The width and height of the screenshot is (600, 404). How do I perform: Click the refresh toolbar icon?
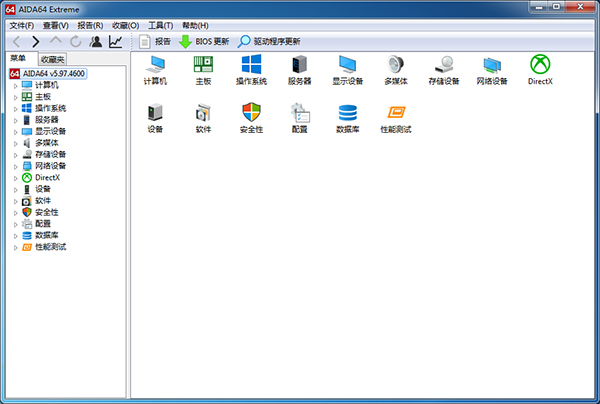pyautogui.click(x=76, y=41)
